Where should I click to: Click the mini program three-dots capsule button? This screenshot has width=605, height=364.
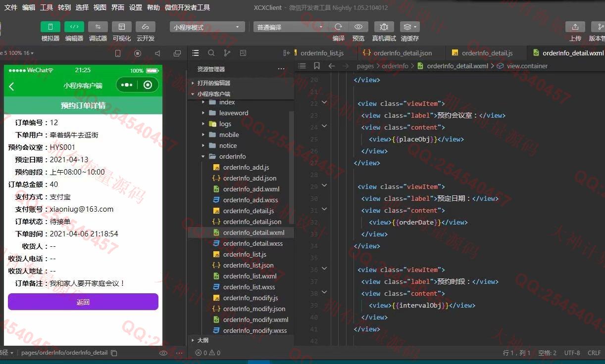127,85
